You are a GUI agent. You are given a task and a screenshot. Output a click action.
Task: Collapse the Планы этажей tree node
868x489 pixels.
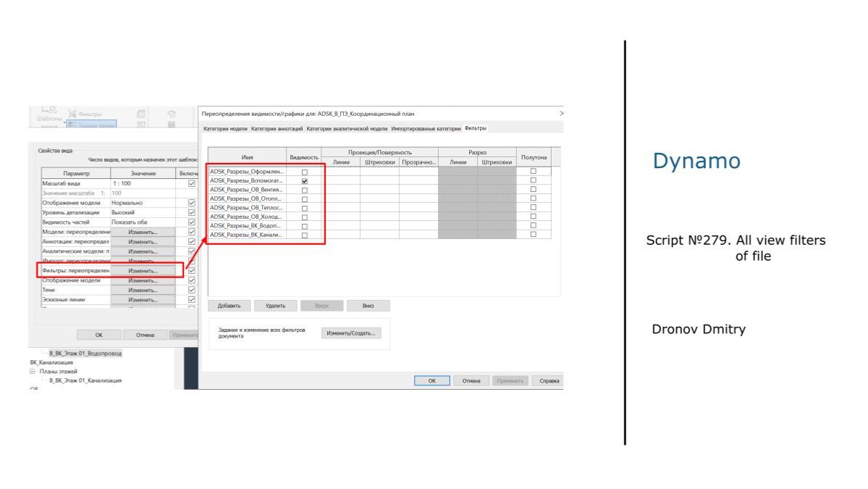click(x=32, y=372)
